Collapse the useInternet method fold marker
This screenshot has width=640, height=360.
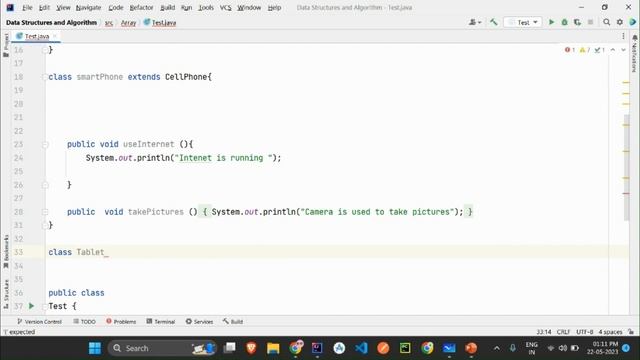click(x=45, y=144)
